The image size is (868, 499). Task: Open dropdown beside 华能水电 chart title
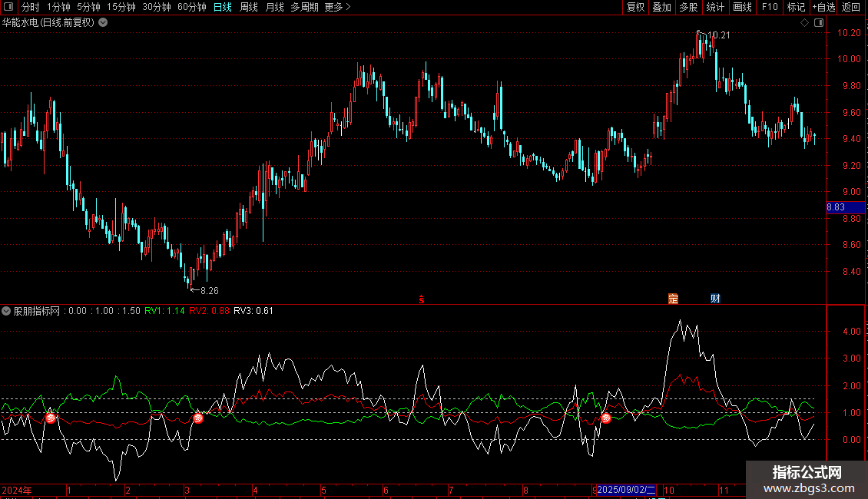(x=103, y=23)
